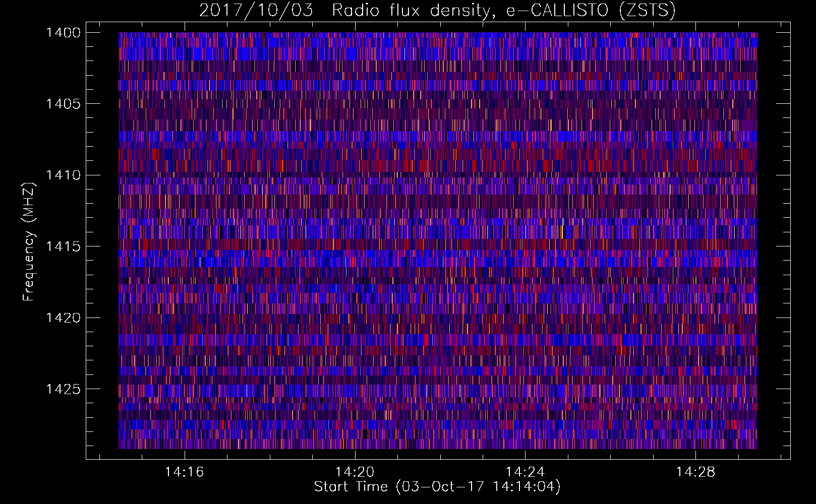
Task: Click the 14:28 time axis label
Action: click(x=696, y=472)
